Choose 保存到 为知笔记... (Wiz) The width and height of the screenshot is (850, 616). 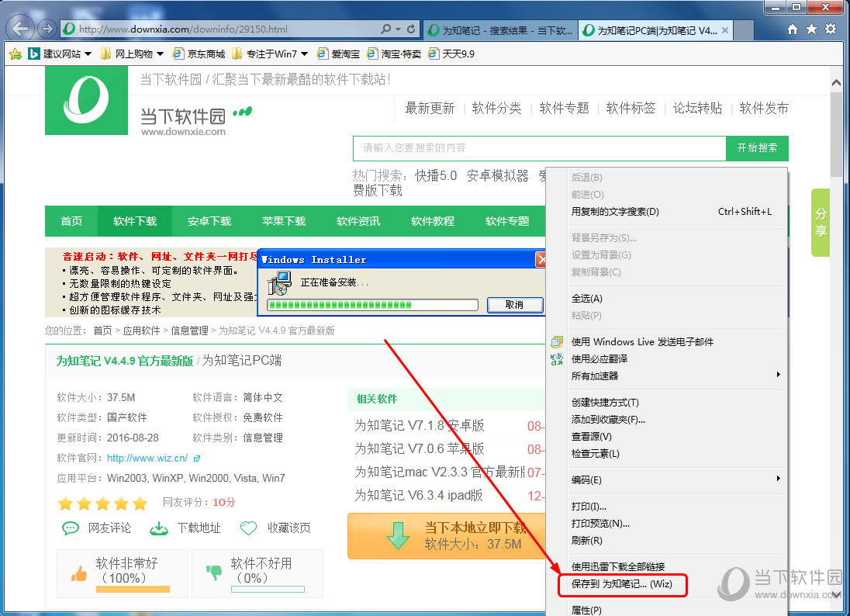click(676, 584)
